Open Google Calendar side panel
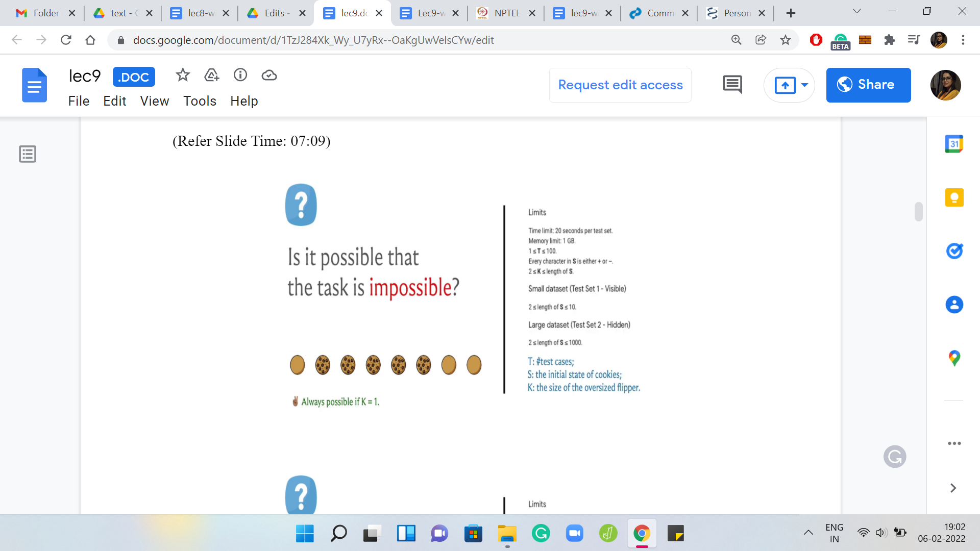Screen dimensions: 980x551 (954, 144)
